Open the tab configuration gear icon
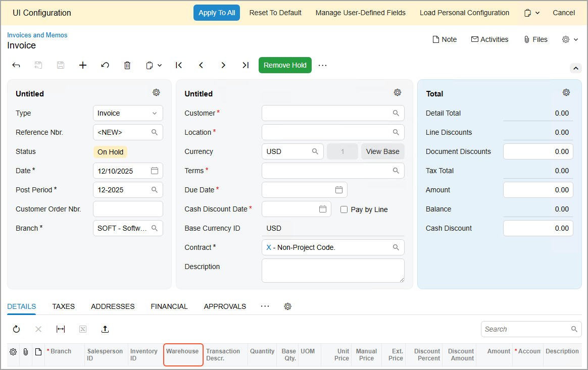 pos(287,306)
